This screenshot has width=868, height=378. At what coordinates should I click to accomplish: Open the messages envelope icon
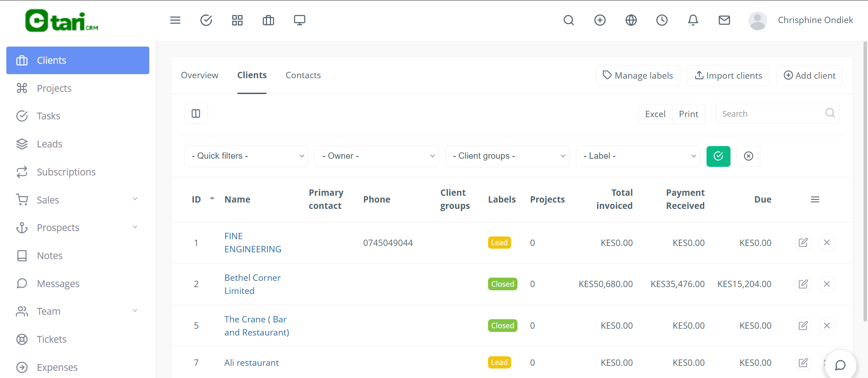[x=724, y=20]
